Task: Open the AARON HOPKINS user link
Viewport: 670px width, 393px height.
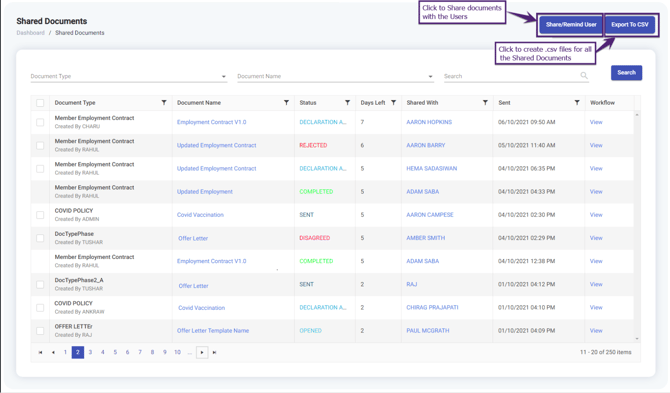Action: (429, 122)
